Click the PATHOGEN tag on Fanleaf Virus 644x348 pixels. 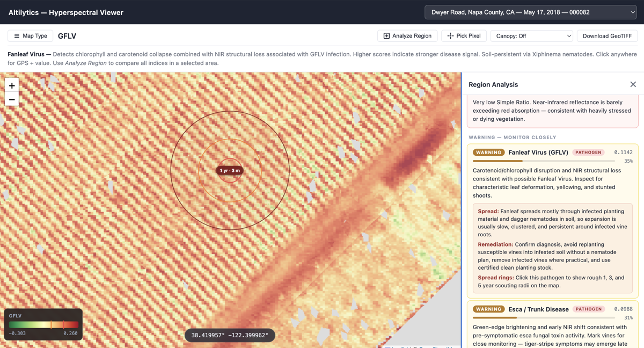pyautogui.click(x=589, y=153)
